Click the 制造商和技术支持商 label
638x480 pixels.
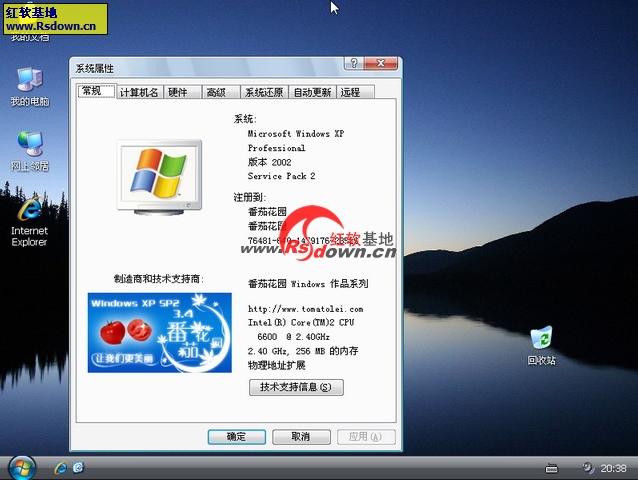coord(159,279)
